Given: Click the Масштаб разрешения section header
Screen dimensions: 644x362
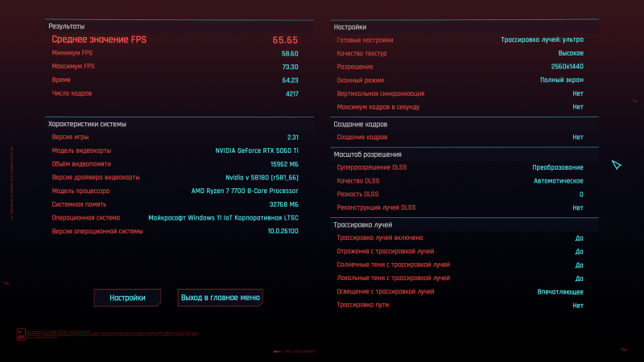Looking at the screenshot, I should pyautogui.click(x=367, y=154).
